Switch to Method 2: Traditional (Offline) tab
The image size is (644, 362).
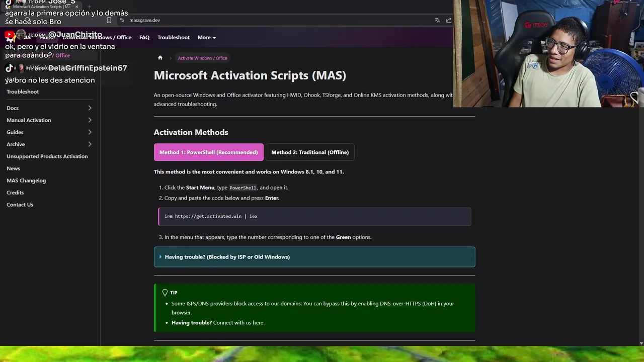[310, 152]
